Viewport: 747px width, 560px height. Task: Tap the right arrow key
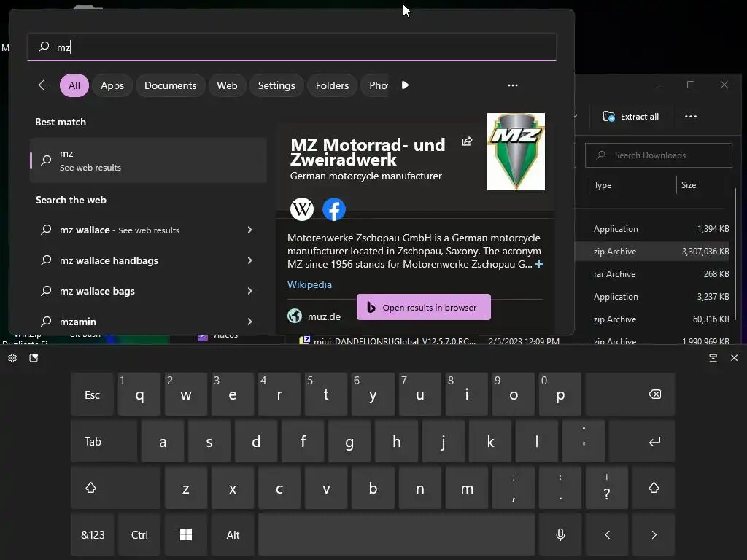[654, 534]
